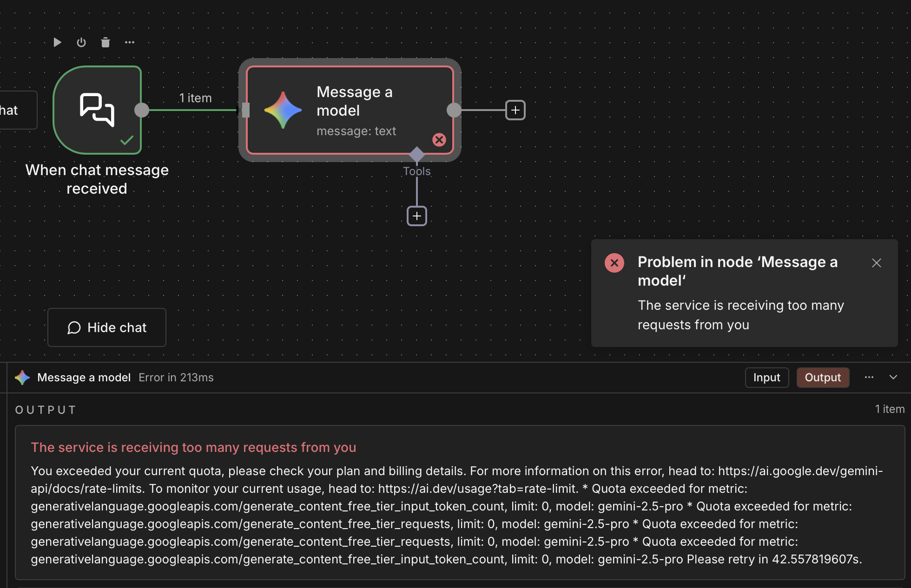
Task: Click the Hide chat button
Action: (x=107, y=327)
